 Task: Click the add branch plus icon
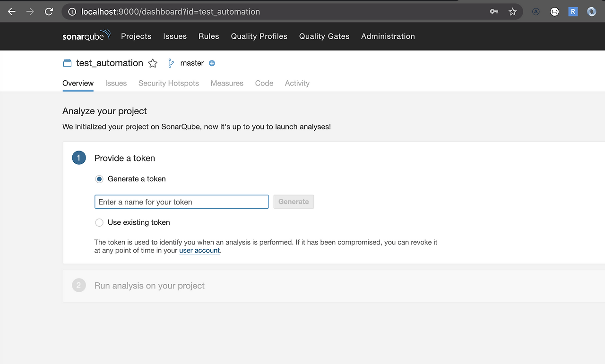tap(212, 63)
